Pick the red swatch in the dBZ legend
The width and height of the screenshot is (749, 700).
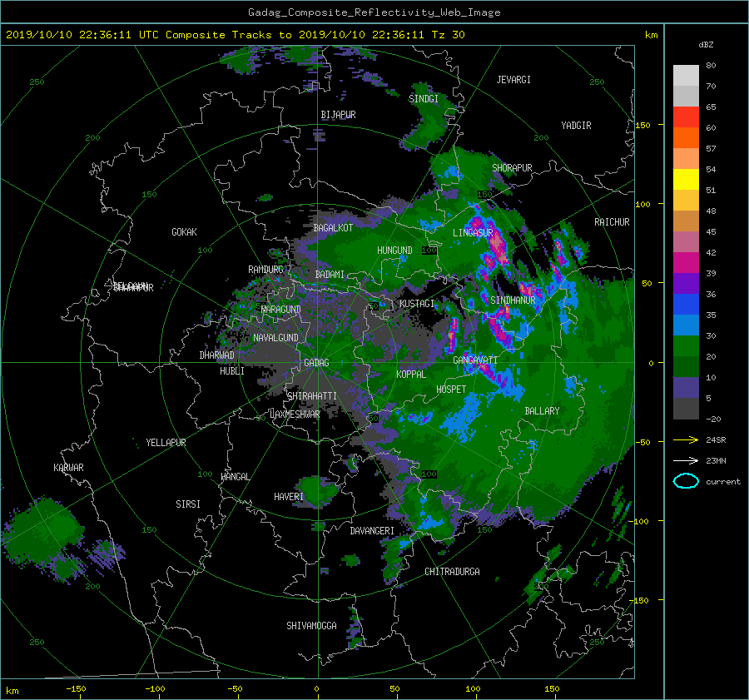click(686, 117)
